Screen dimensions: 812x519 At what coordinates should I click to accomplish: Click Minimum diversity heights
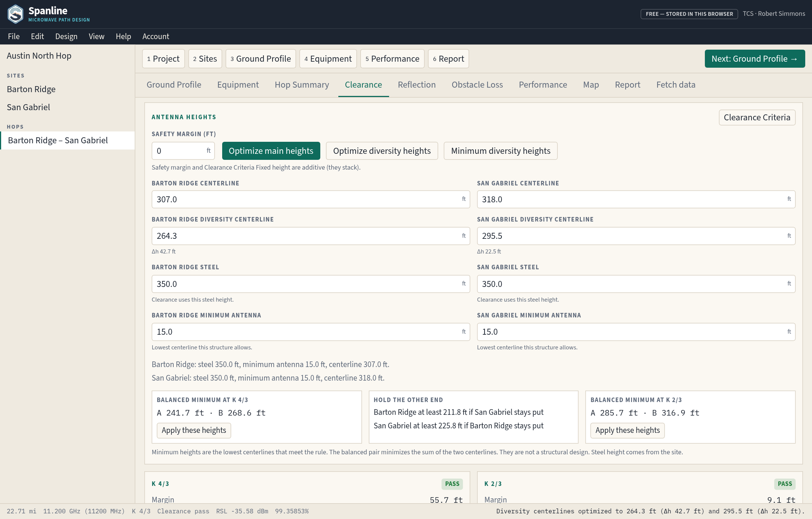point(501,151)
